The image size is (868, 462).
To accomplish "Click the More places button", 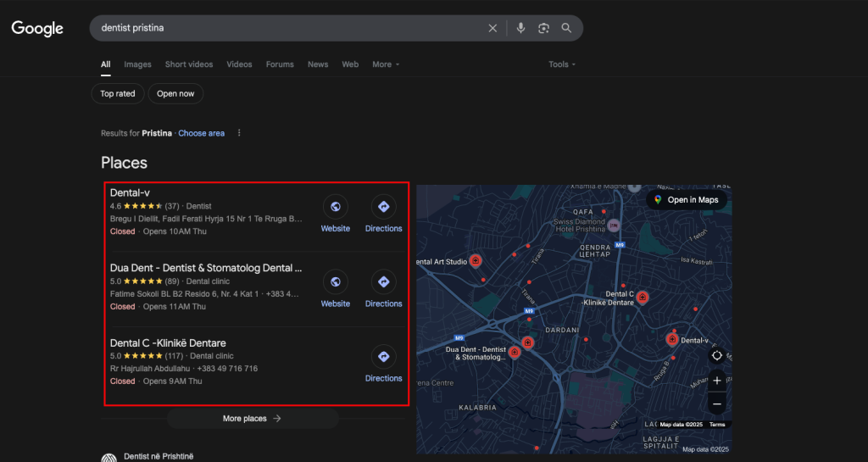I will [253, 418].
